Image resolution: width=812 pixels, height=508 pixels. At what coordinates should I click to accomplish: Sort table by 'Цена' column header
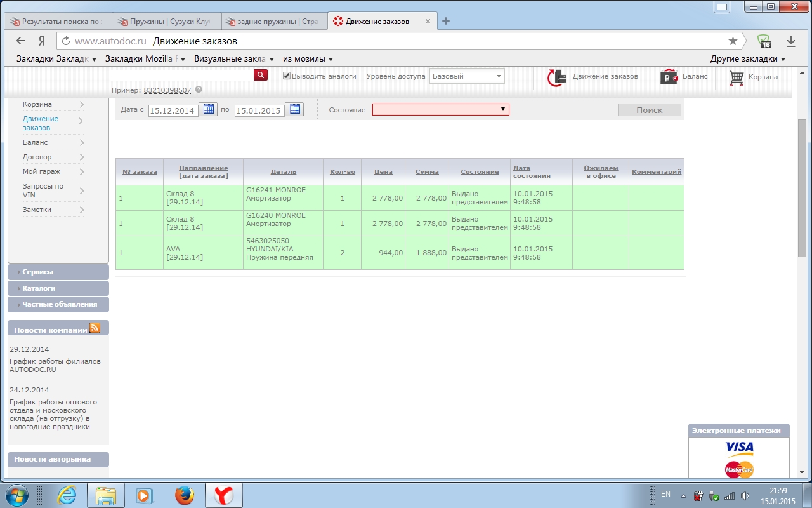(383, 171)
